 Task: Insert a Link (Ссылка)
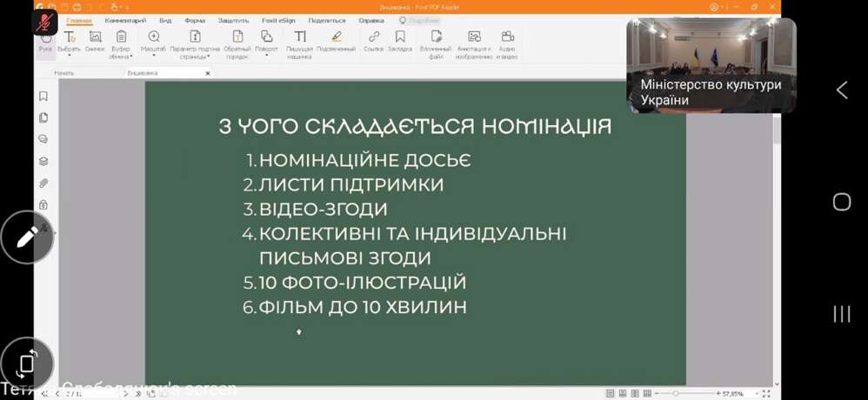click(374, 42)
